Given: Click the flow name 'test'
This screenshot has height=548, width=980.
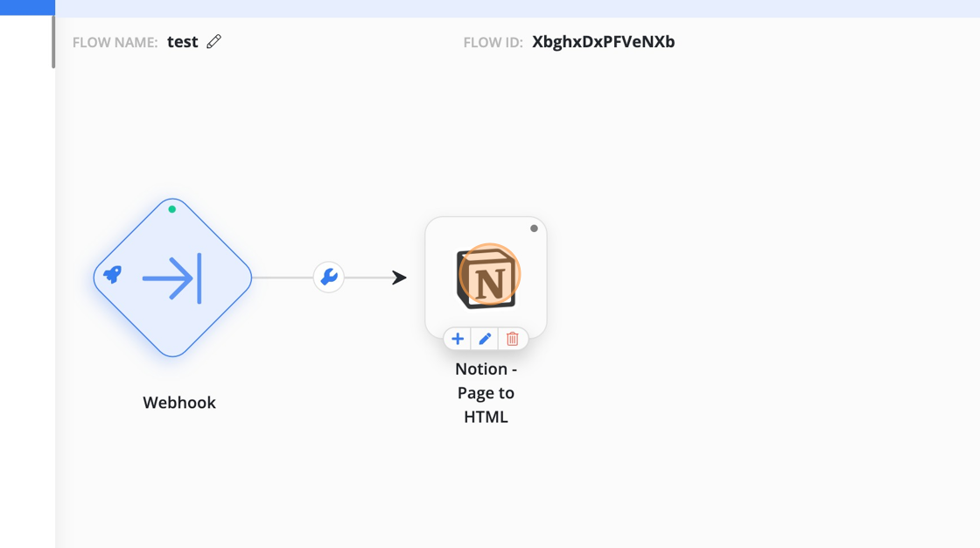Looking at the screenshot, I should pos(183,42).
